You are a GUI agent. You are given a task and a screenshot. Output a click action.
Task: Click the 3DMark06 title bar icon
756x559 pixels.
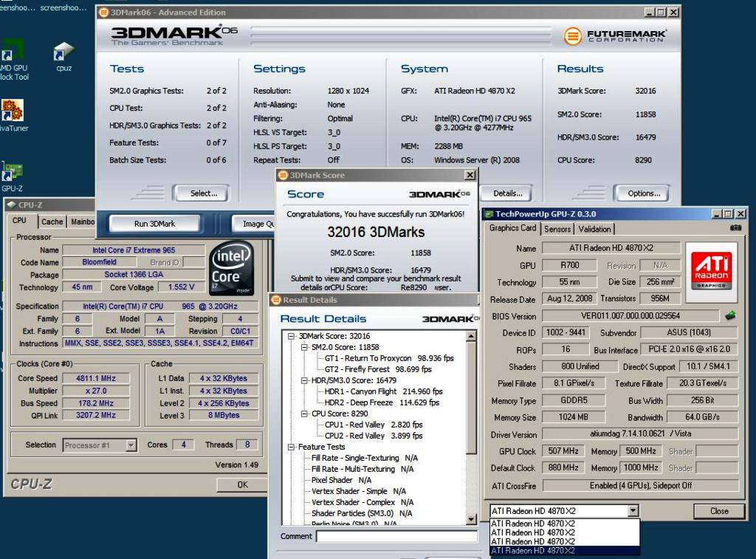coord(103,12)
